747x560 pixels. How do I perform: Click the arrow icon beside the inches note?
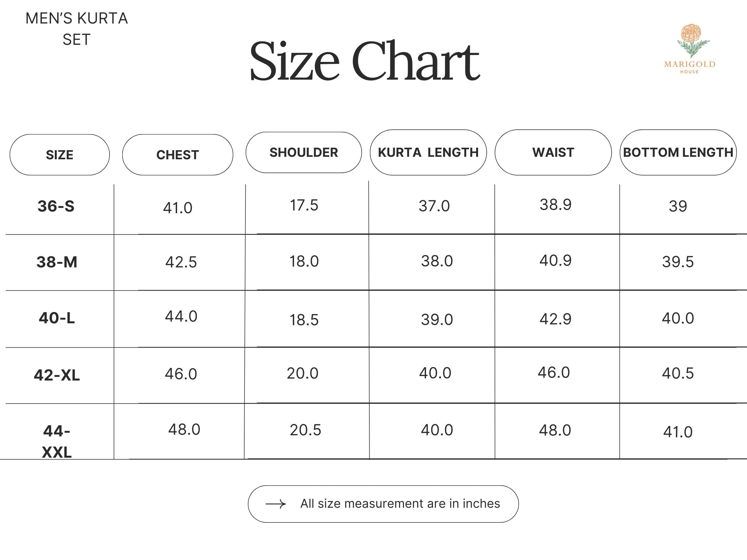tap(276, 504)
